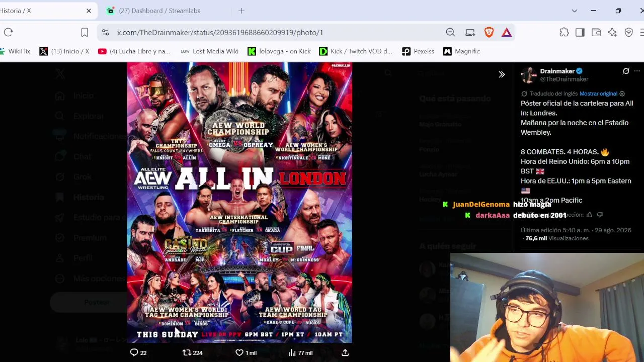View analytics showing 77 mil views
Image resolution: width=644 pixels, height=362 pixels.
click(300, 352)
